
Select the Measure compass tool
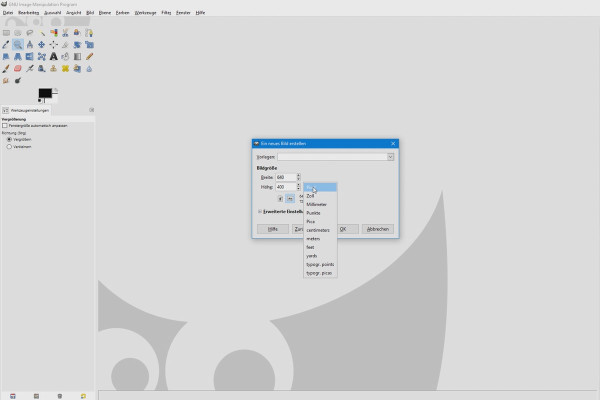point(30,45)
